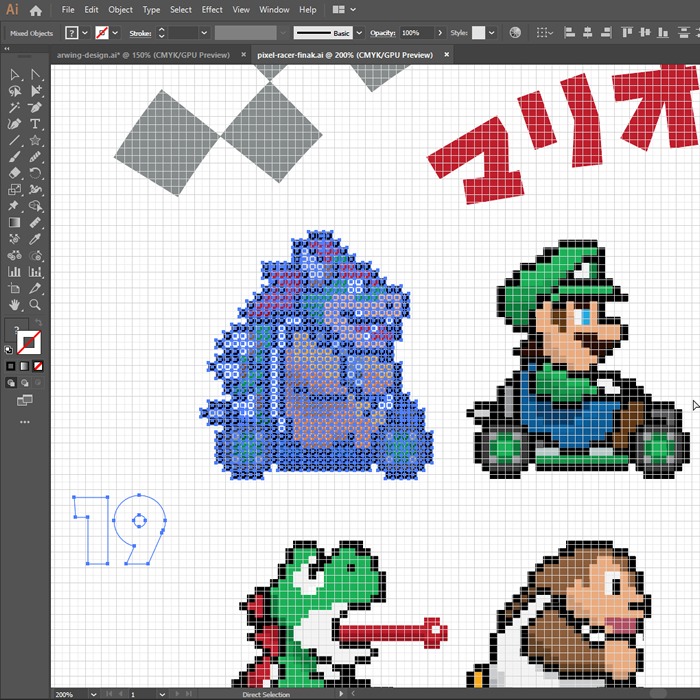
Task: Activate the Zoom tool
Action: click(x=36, y=304)
